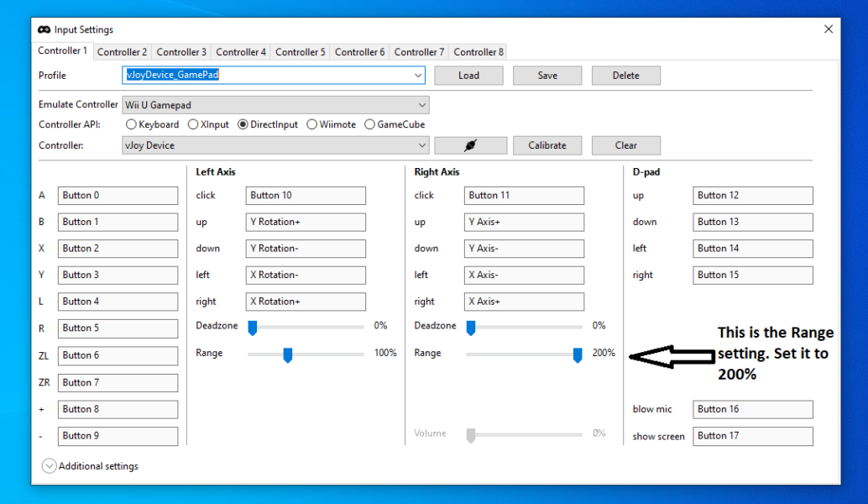
Task: Click the Load profile button
Action: point(469,76)
